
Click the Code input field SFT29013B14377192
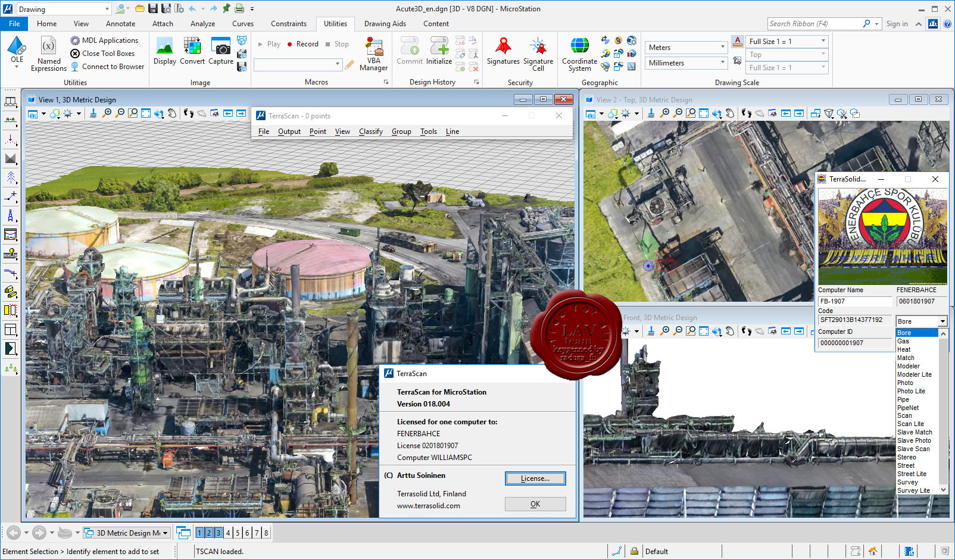click(854, 320)
